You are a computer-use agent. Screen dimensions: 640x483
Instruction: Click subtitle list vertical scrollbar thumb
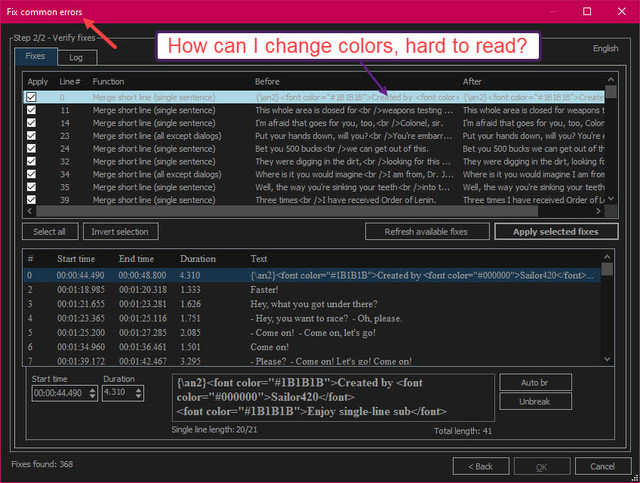607,269
